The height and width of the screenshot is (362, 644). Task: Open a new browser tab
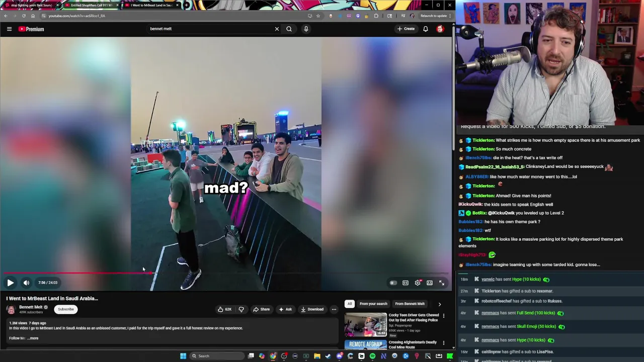tap(187, 5)
